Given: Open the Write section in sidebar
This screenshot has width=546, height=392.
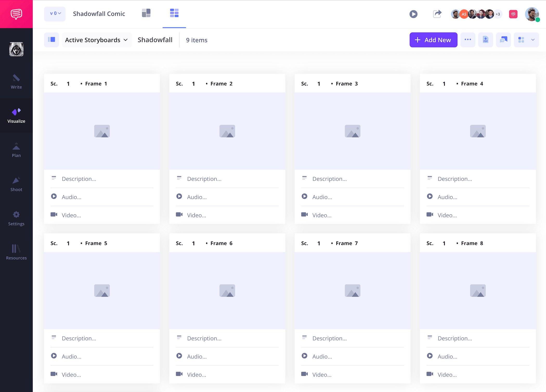Looking at the screenshot, I should (16, 82).
